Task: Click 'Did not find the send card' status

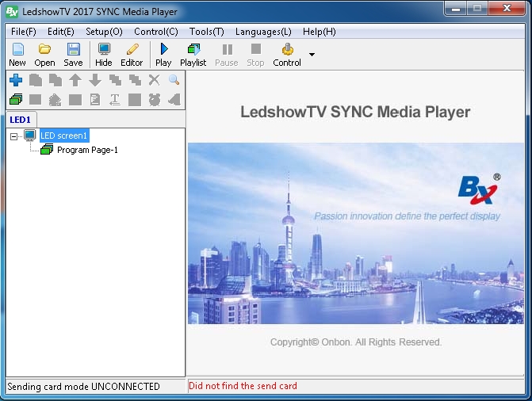Action: click(243, 386)
